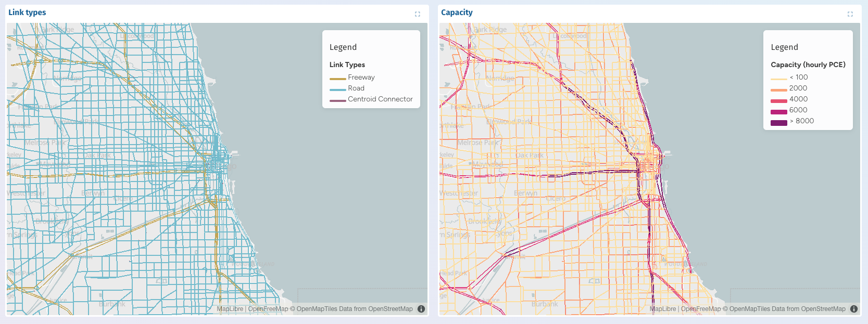Click the fullscreen icon on the Capacity map

point(850,14)
